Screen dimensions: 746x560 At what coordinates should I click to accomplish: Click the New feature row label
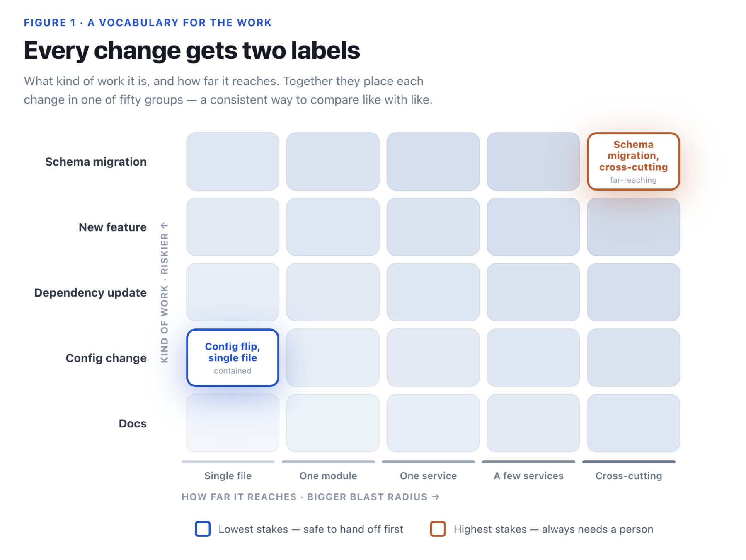(113, 227)
